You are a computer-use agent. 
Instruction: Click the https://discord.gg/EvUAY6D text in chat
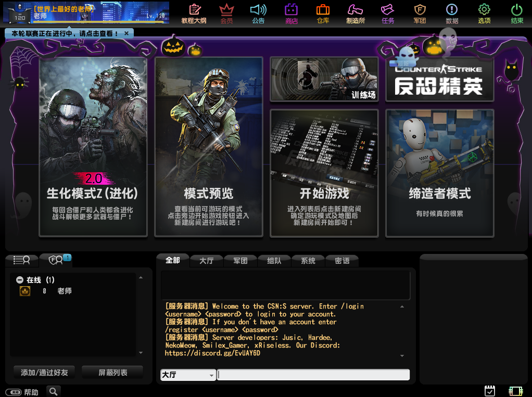tap(212, 353)
